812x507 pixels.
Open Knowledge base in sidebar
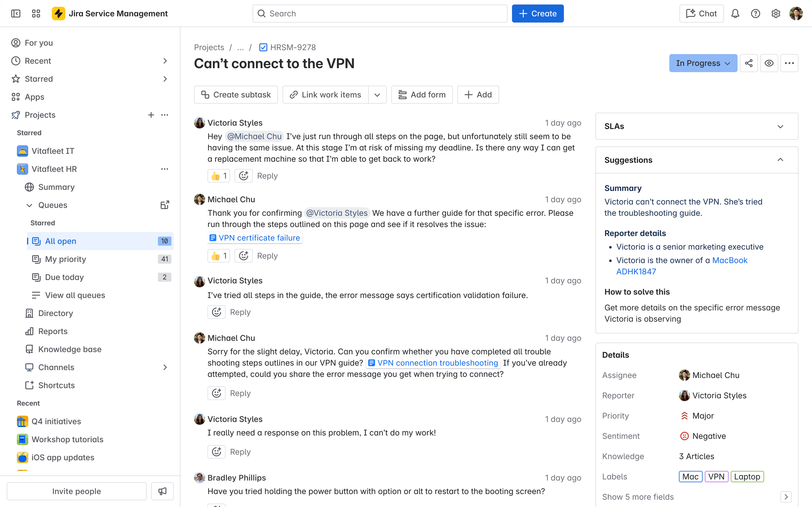point(70,349)
